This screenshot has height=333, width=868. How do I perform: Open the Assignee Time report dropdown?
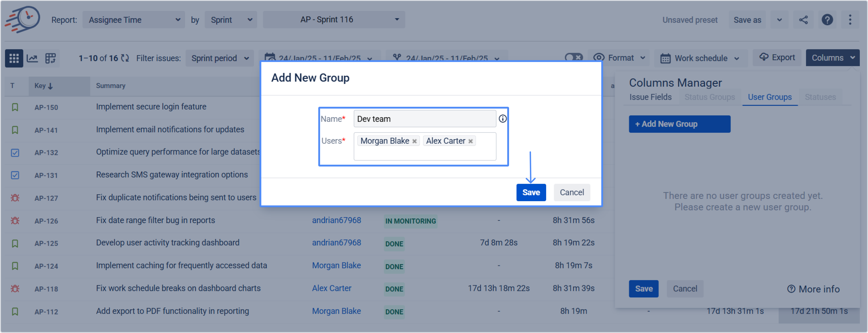133,20
